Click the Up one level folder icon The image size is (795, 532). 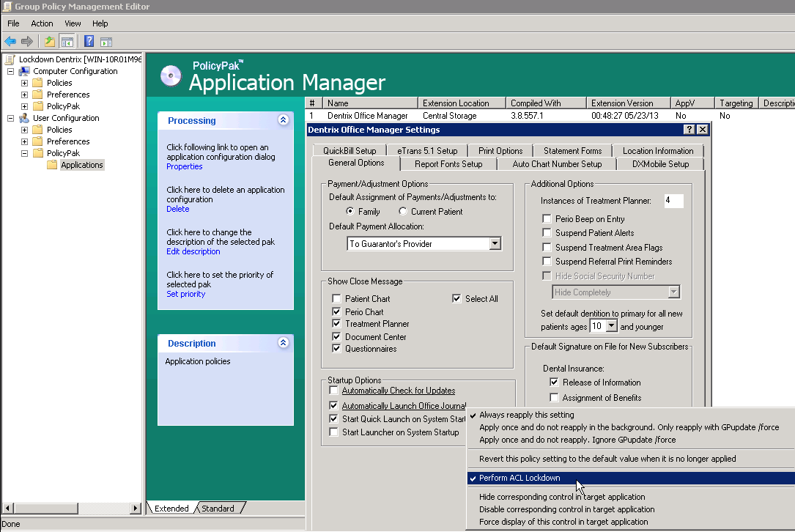pyautogui.click(x=50, y=42)
